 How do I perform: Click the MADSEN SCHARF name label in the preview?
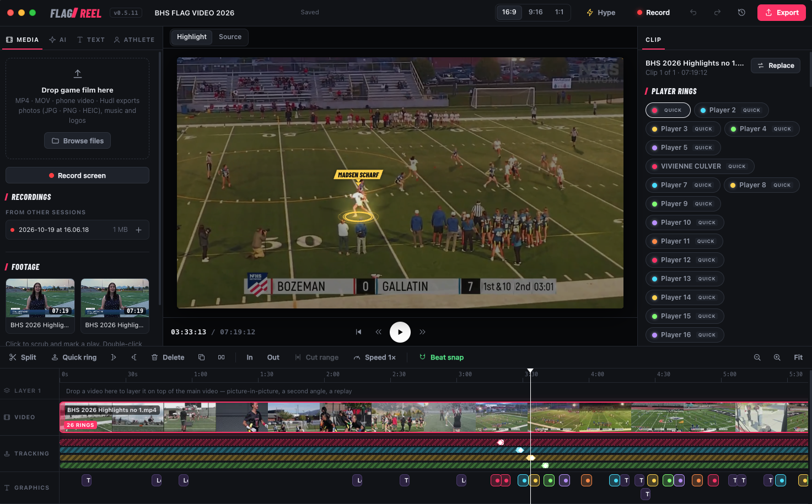point(358,175)
